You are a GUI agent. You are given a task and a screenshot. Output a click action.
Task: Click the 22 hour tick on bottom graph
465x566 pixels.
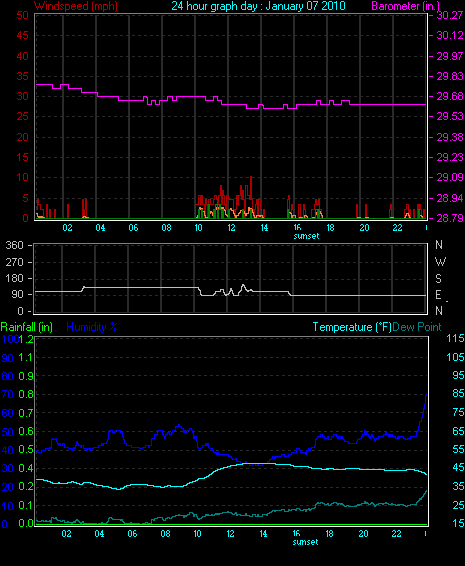pos(396,534)
